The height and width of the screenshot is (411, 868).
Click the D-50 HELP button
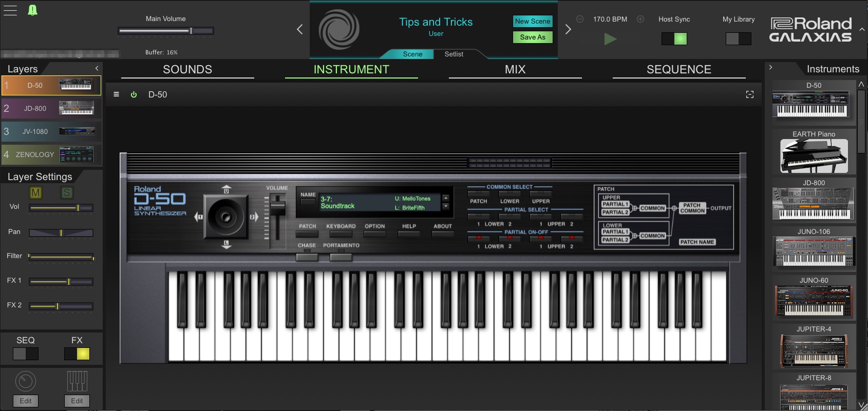click(409, 234)
